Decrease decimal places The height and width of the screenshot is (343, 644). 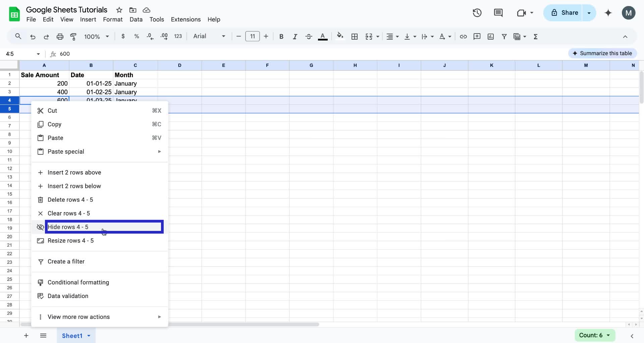click(x=150, y=36)
